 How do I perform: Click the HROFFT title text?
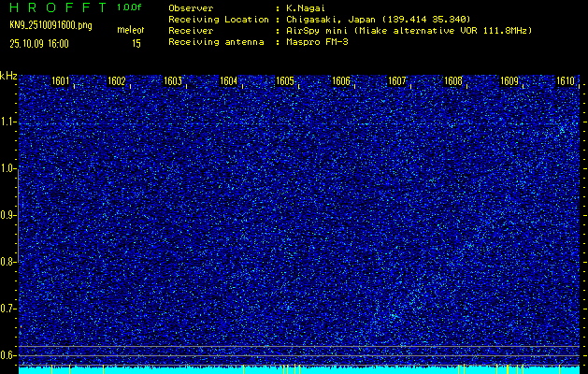coord(56,7)
